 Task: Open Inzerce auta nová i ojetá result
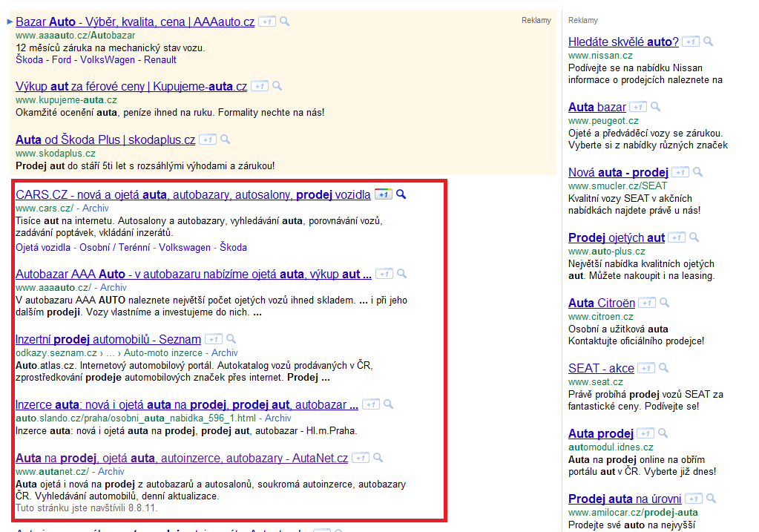(187, 404)
